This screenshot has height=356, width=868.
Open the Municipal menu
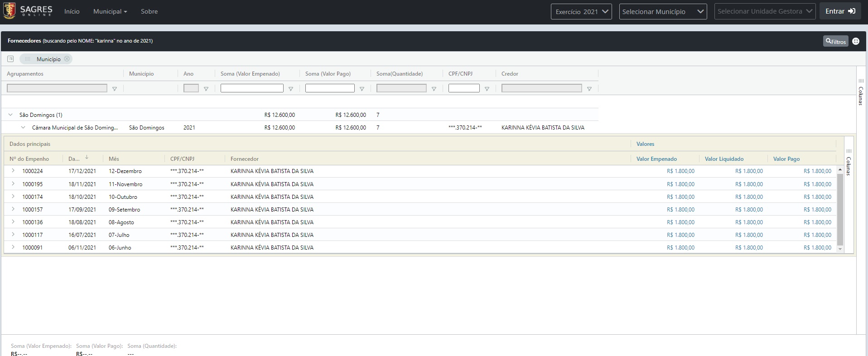(x=110, y=11)
